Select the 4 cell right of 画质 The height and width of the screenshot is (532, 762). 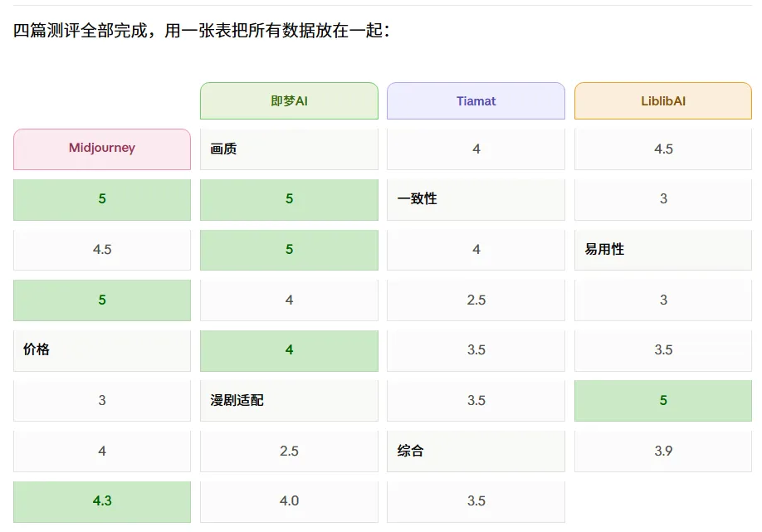476,149
